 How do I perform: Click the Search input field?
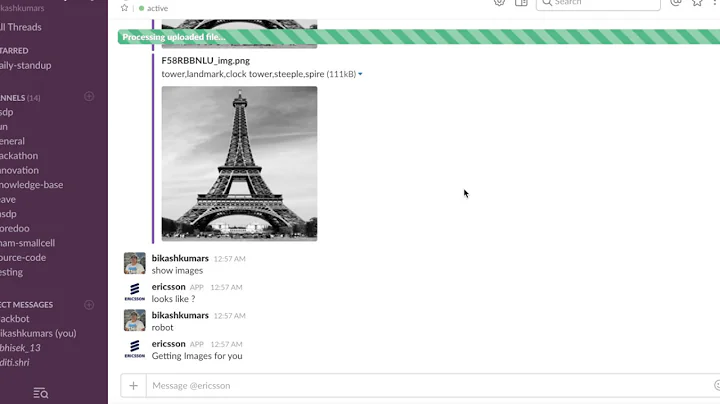[598, 3]
